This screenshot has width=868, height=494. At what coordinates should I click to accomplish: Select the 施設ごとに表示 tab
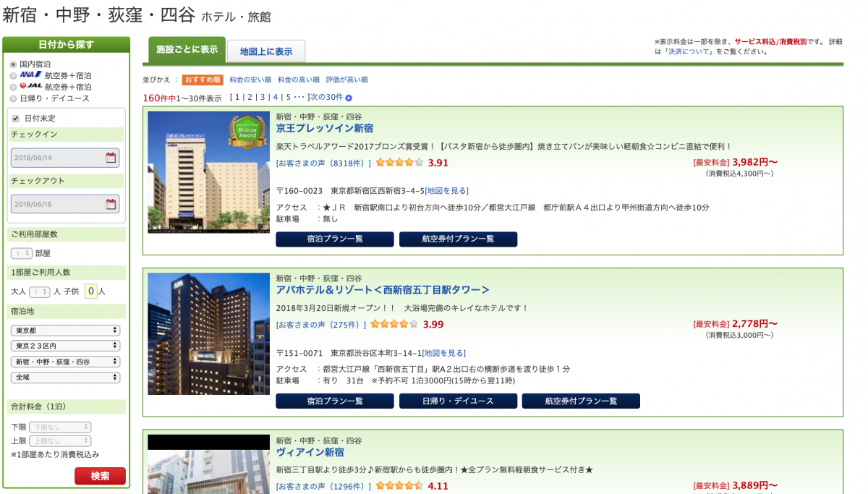pos(187,50)
